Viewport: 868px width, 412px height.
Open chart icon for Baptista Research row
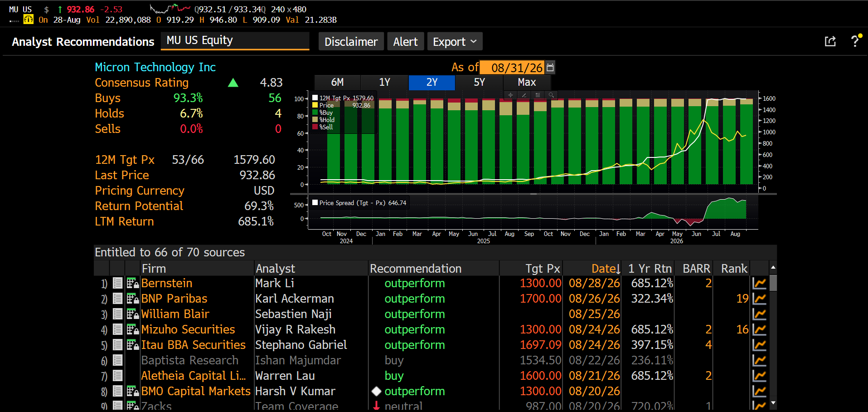click(759, 360)
